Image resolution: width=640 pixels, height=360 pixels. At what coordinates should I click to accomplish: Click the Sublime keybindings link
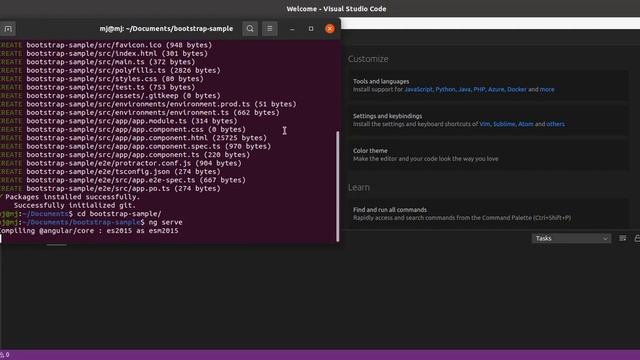(x=504, y=124)
